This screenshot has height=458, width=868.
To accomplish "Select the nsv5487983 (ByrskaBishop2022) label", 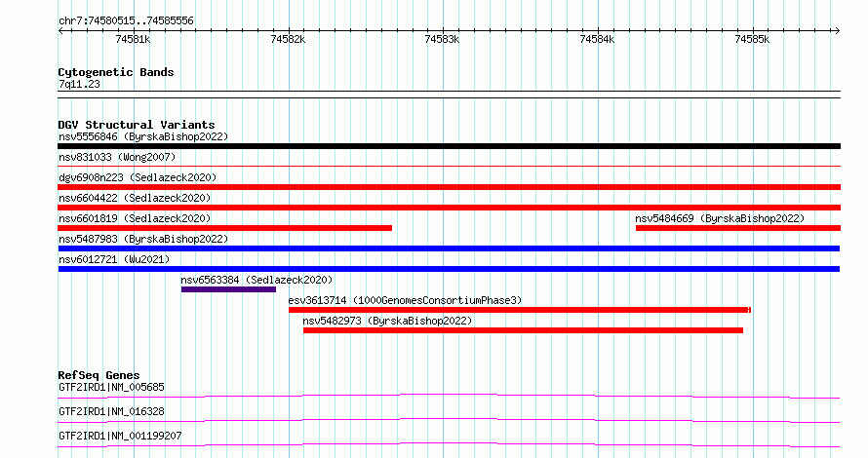I will (143, 239).
